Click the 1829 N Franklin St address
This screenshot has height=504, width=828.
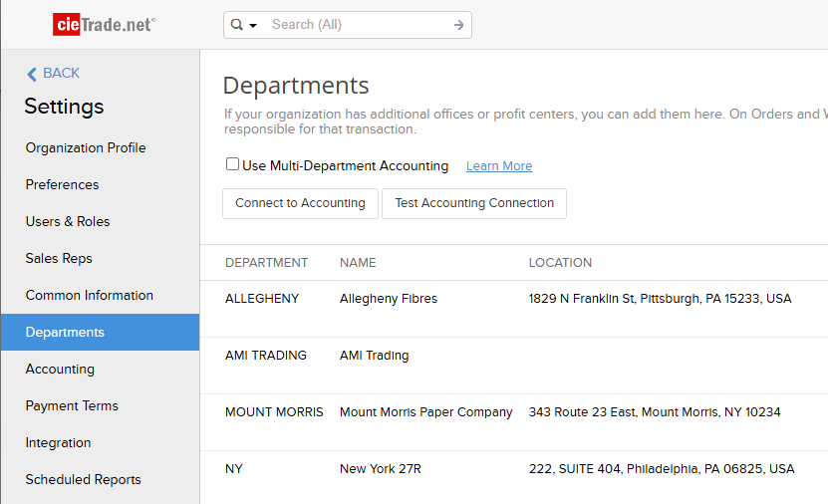click(660, 299)
